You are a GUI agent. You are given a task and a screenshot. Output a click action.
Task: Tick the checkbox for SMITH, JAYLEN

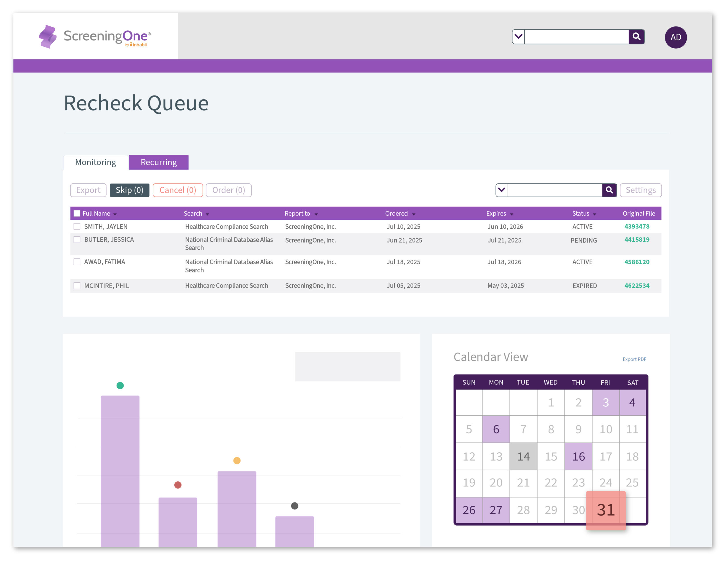coord(77,227)
